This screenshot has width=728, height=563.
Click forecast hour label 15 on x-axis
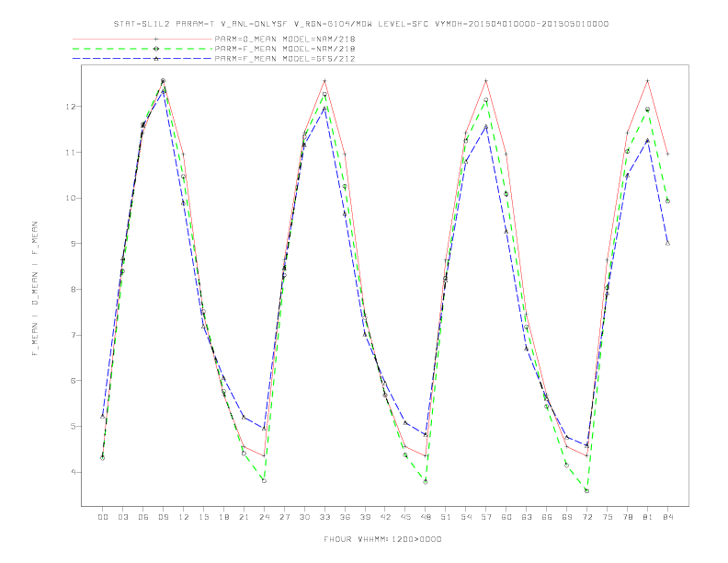click(203, 517)
